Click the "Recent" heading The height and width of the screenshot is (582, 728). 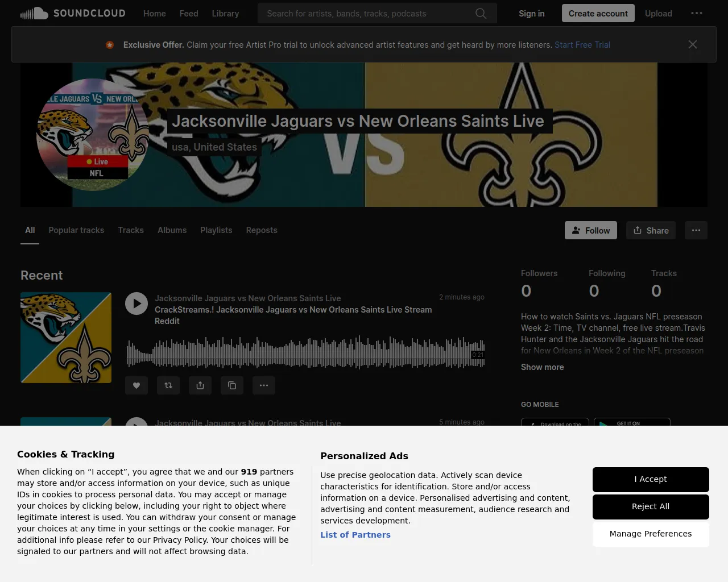click(42, 275)
